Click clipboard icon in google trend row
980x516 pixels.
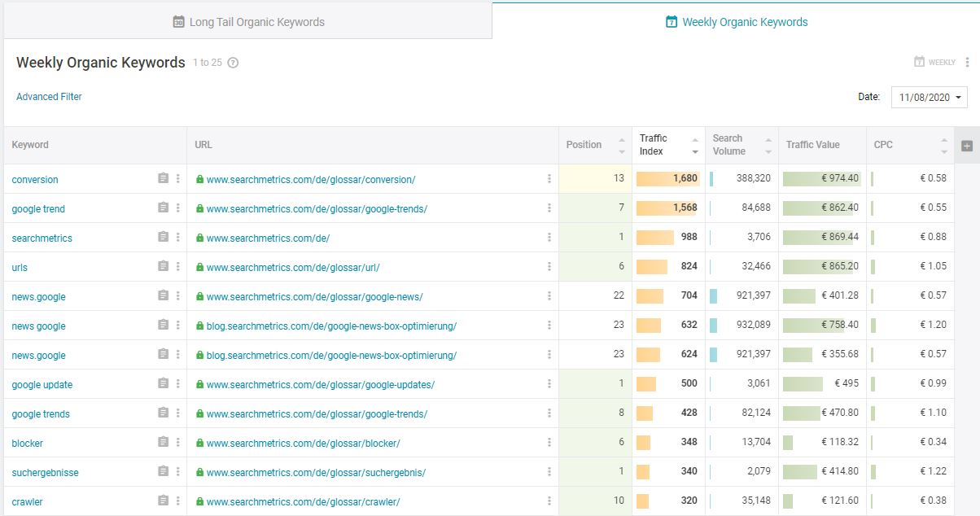(163, 208)
